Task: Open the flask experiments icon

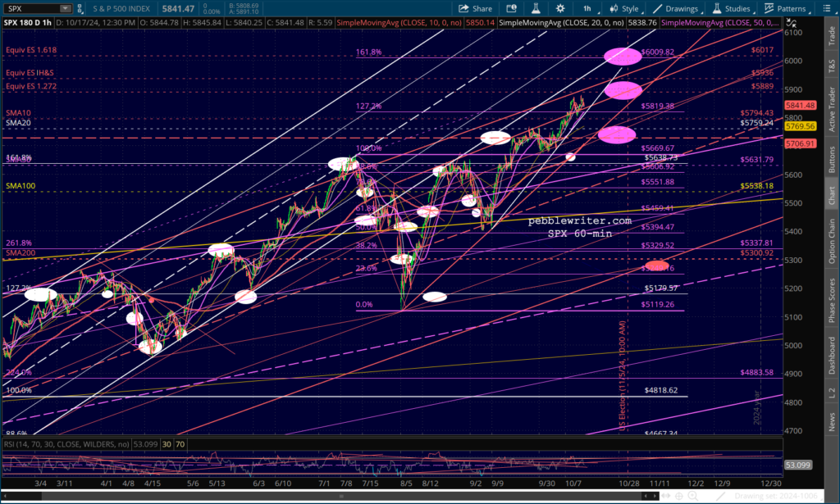Action: click(x=535, y=8)
